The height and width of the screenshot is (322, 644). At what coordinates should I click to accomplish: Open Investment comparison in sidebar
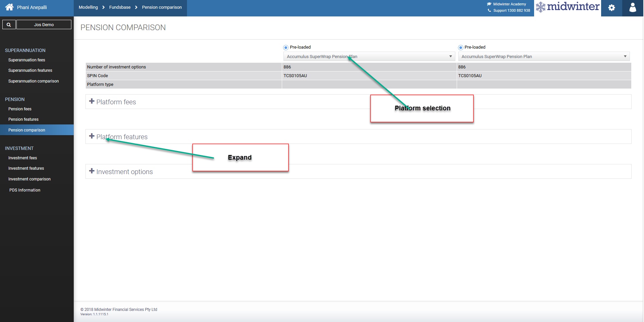click(x=29, y=179)
